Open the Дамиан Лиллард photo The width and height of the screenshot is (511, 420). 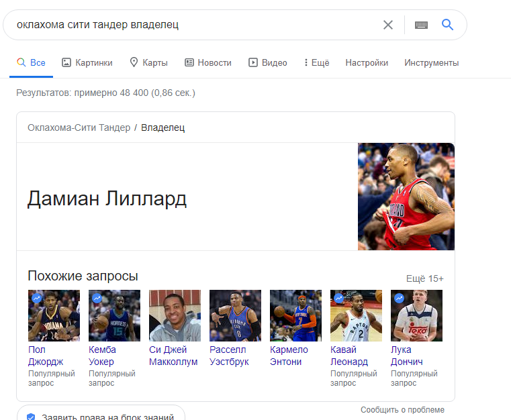pos(406,197)
